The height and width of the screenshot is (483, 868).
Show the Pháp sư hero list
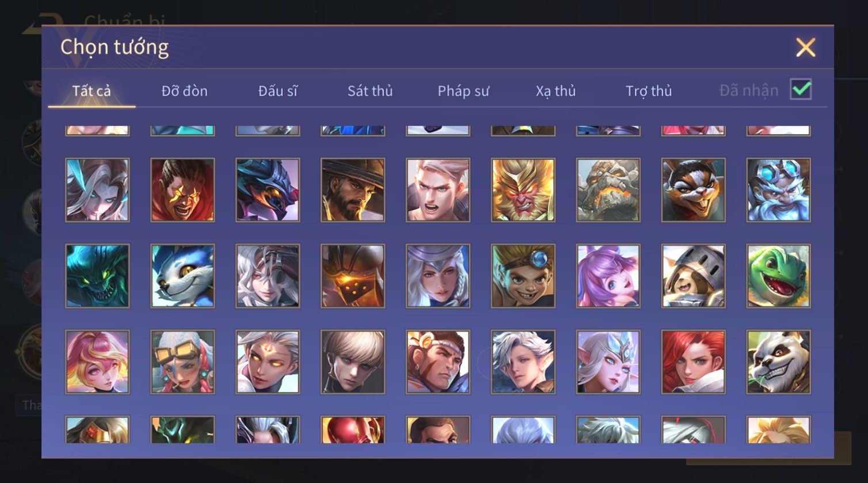[463, 91]
